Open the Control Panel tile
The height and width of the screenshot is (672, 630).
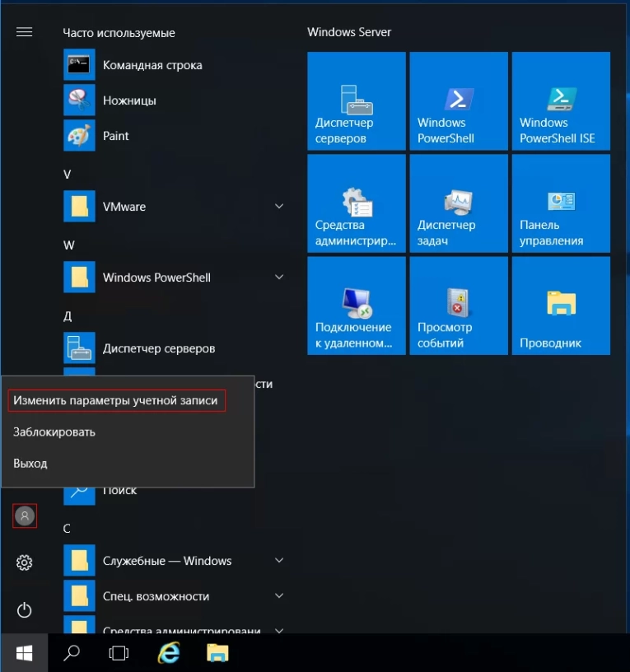click(561, 203)
